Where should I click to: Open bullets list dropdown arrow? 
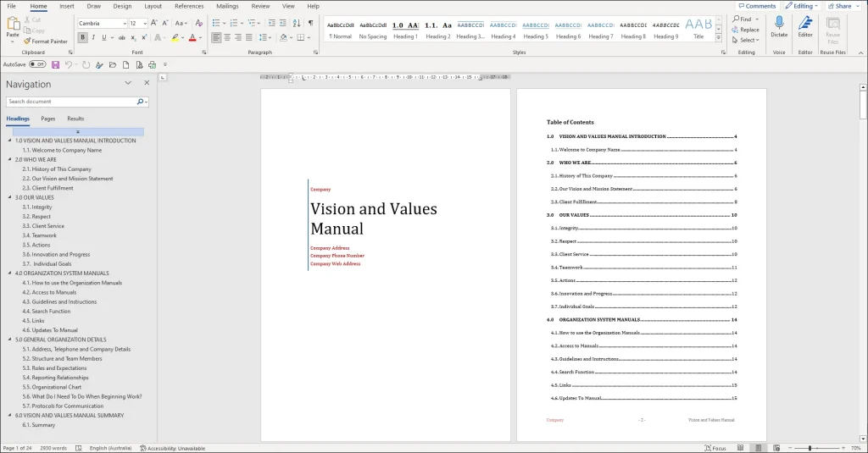[224, 23]
